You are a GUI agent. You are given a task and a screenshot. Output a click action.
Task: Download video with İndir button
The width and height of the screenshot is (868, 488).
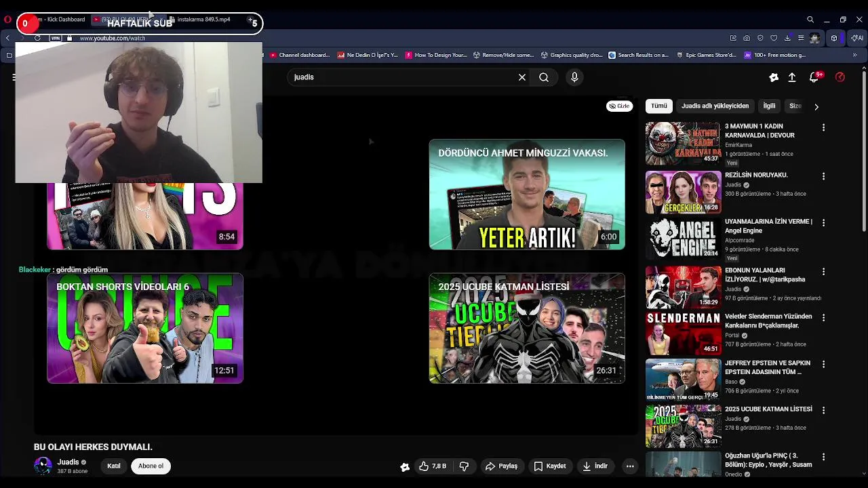(595, 466)
